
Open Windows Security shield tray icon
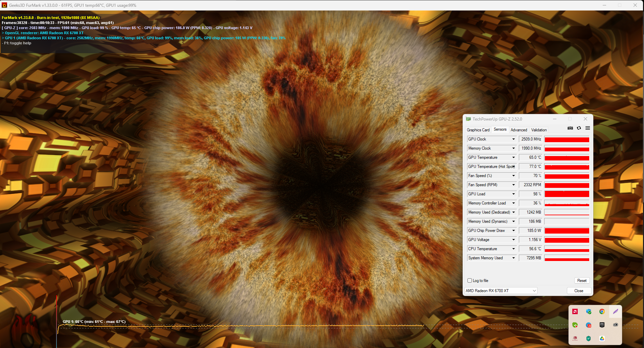point(589,311)
